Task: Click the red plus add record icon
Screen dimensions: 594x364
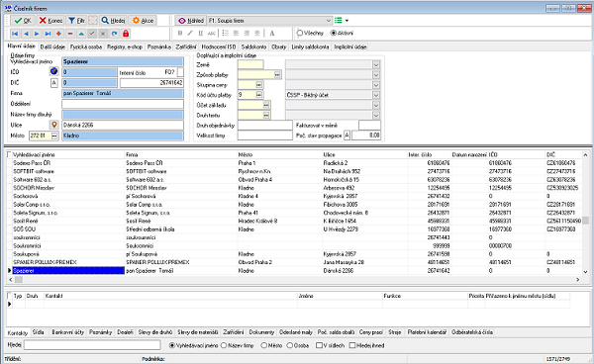Action: pos(58,34)
